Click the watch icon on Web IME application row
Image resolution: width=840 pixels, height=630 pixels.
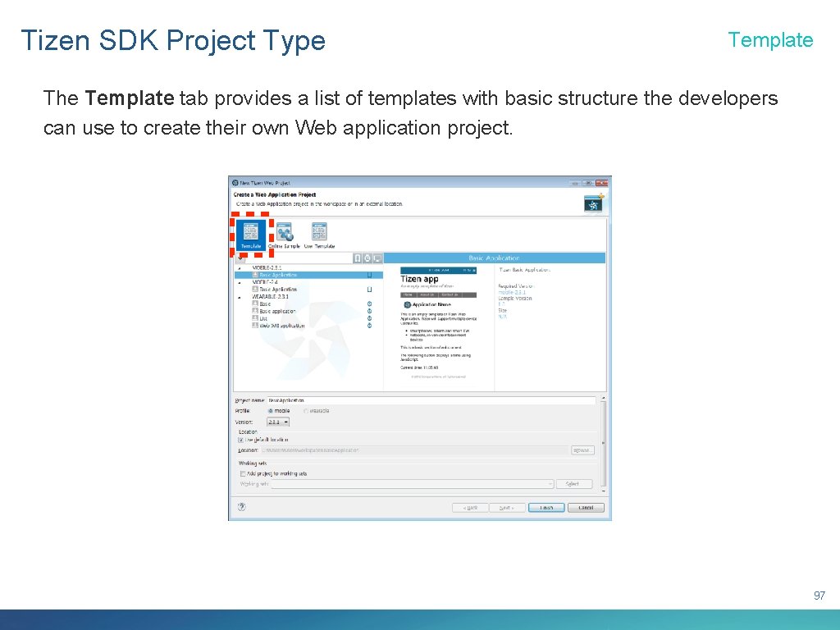pos(370,326)
